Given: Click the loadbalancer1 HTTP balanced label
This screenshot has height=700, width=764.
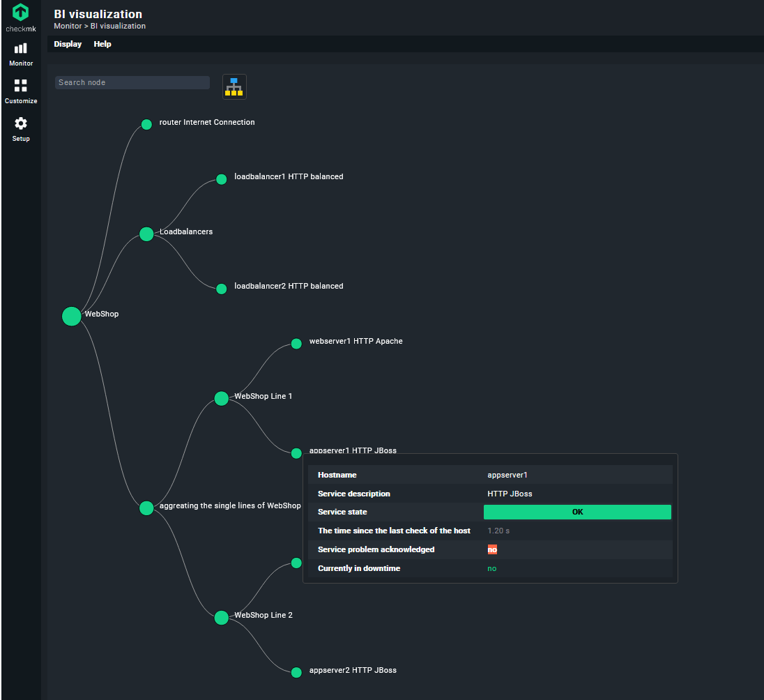Looking at the screenshot, I should [x=289, y=176].
